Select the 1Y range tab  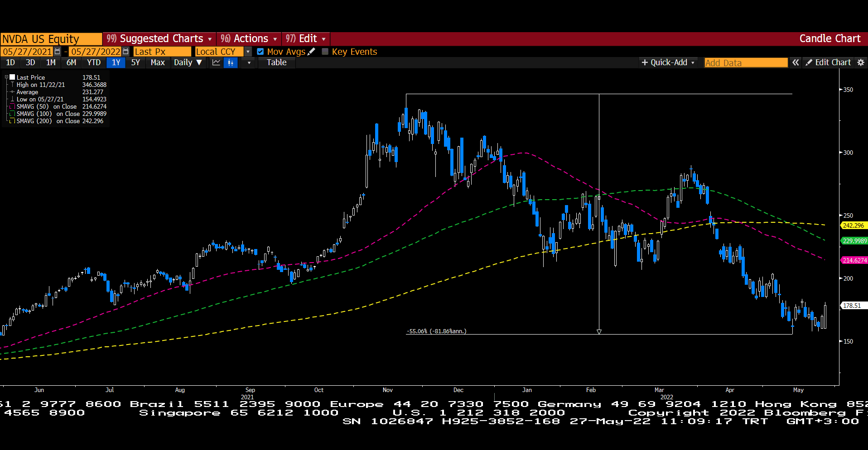click(x=116, y=62)
